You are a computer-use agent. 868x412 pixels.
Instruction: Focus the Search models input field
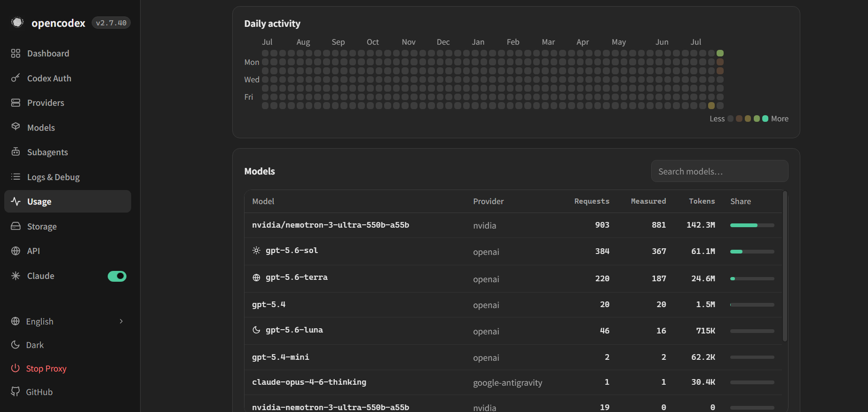pos(720,171)
